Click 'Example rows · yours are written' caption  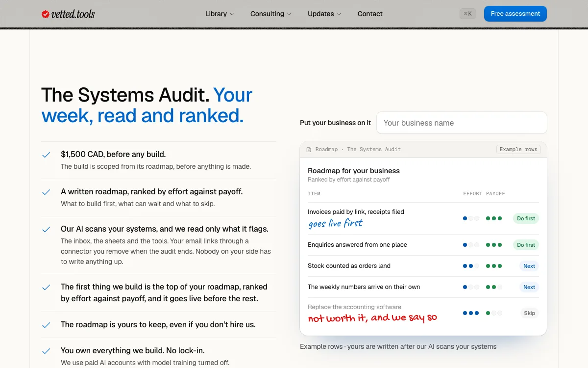coord(398,346)
